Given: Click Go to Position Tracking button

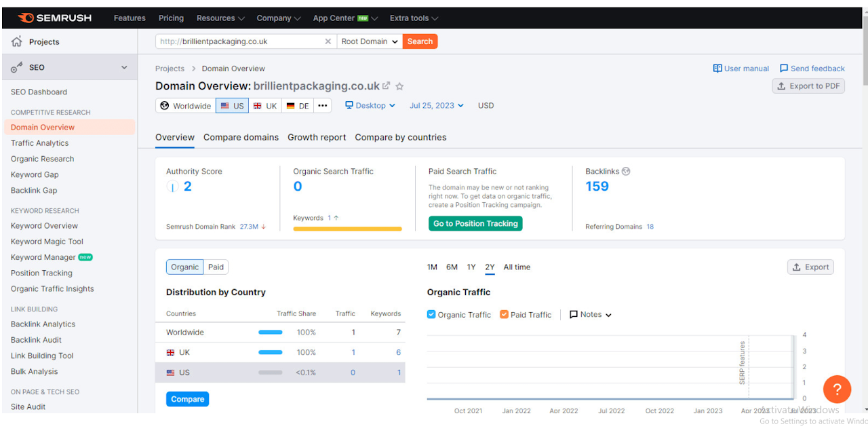Looking at the screenshot, I should tap(475, 223).
